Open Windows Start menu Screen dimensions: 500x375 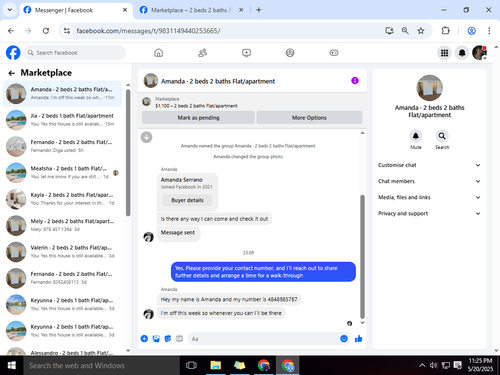click(x=12, y=365)
